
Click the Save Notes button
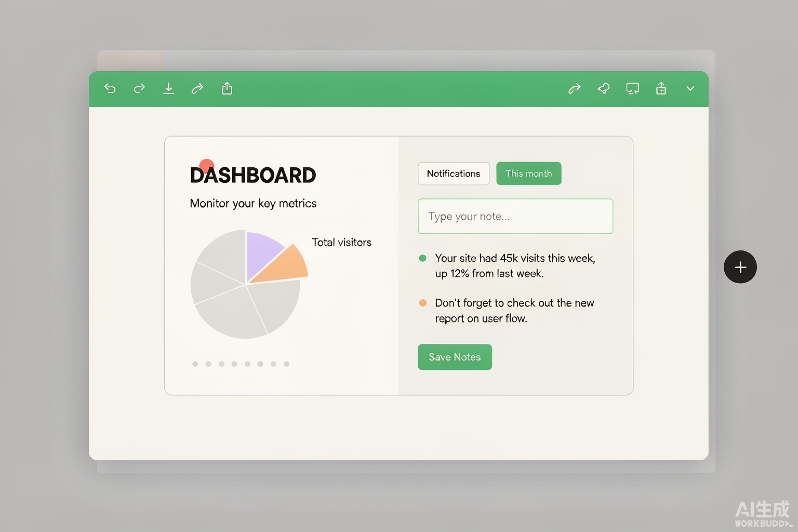[x=455, y=357]
